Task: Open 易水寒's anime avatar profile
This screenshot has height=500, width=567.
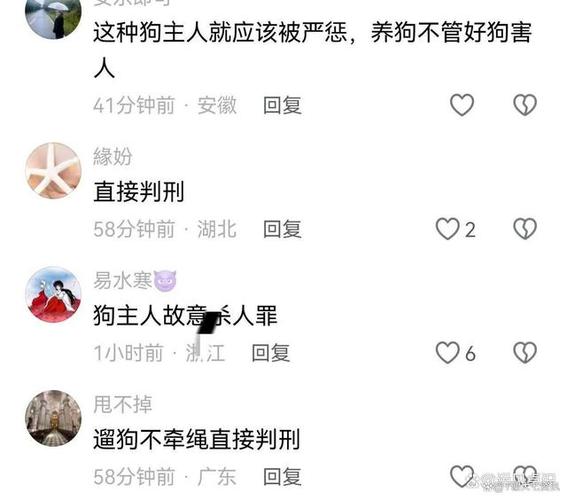Action: [53, 294]
